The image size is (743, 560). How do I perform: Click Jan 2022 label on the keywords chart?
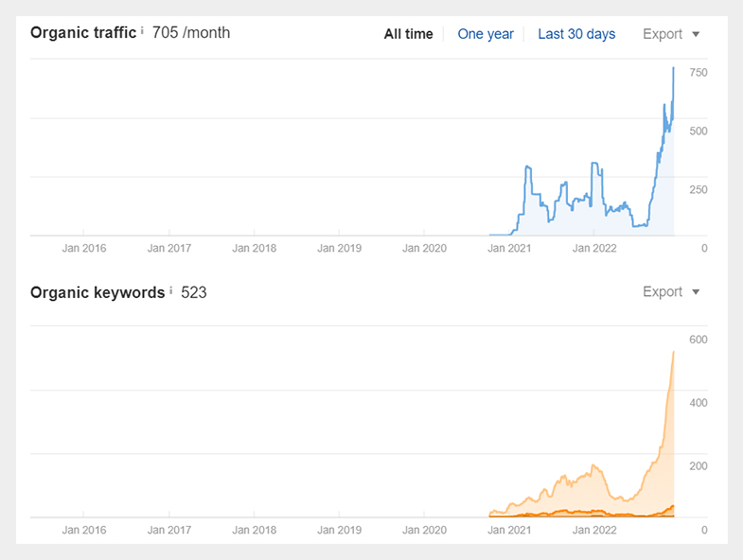594,531
